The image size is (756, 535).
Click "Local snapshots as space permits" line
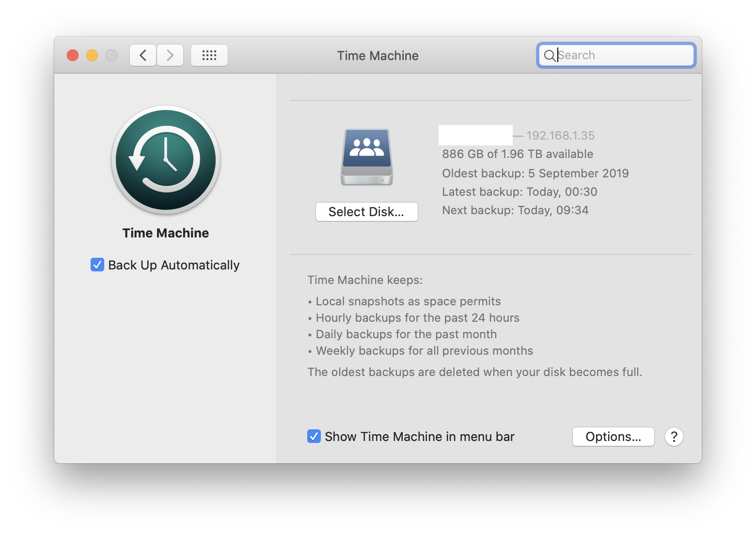[x=408, y=301]
